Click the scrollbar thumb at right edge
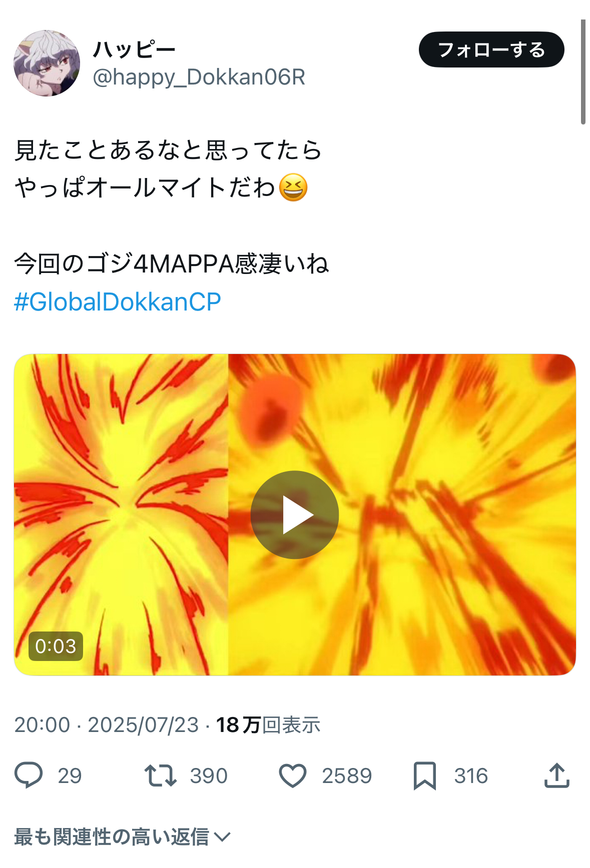This screenshot has width=590, height=868. click(x=583, y=72)
